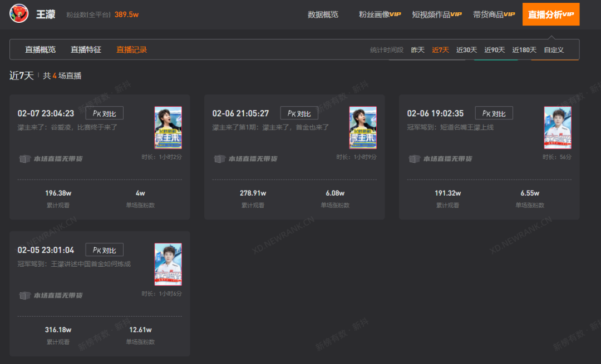Image resolution: width=601 pixels, height=364 pixels.
Task: Open 数据概览 in top navigation
Action: (x=323, y=14)
